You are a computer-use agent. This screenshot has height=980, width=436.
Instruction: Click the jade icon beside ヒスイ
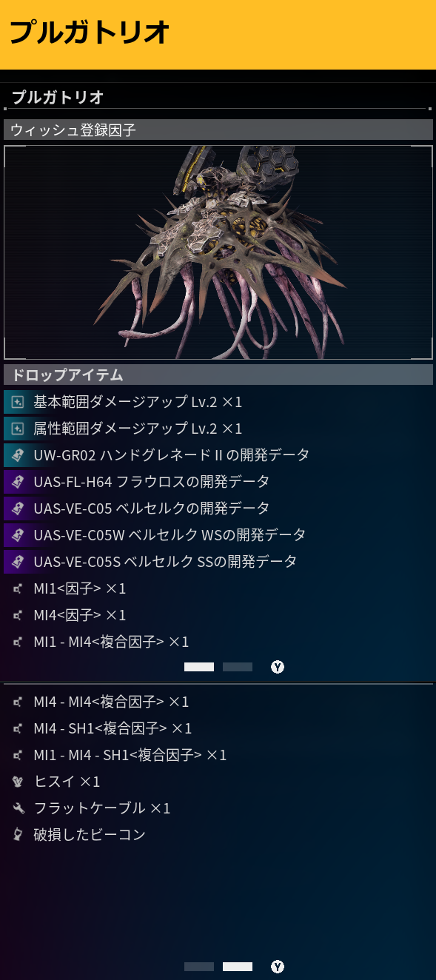click(18, 782)
